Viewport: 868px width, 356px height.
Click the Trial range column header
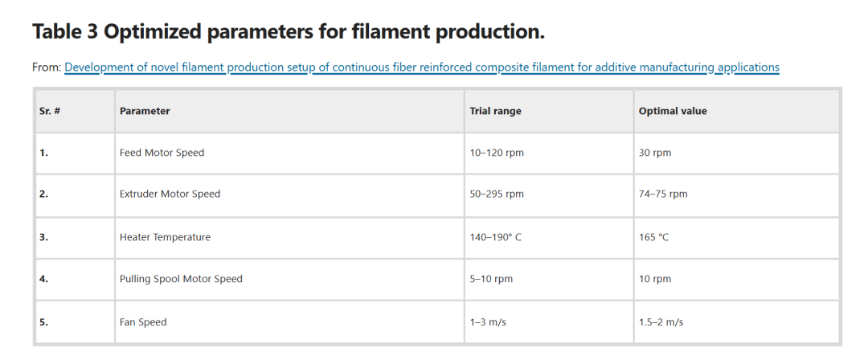coord(495,111)
